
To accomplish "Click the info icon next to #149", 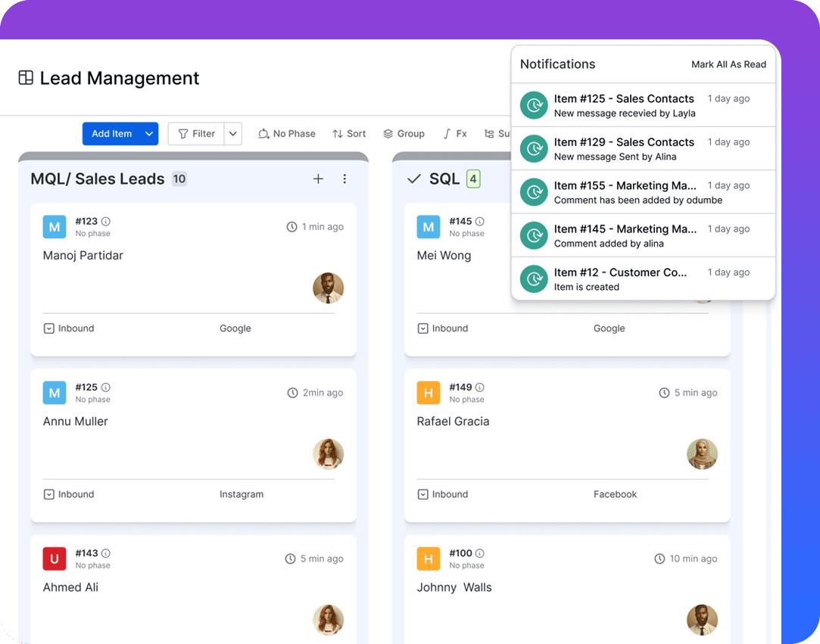I will [x=479, y=387].
